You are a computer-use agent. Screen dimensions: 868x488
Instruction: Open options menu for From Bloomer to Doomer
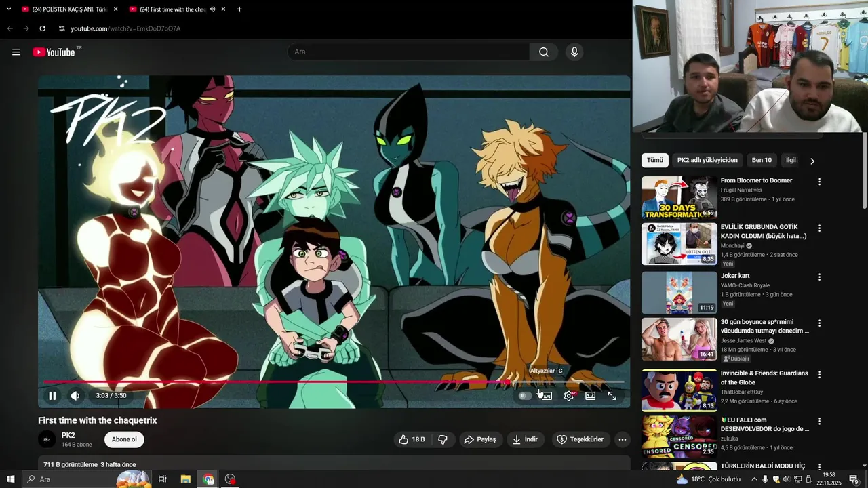tap(819, 182)
